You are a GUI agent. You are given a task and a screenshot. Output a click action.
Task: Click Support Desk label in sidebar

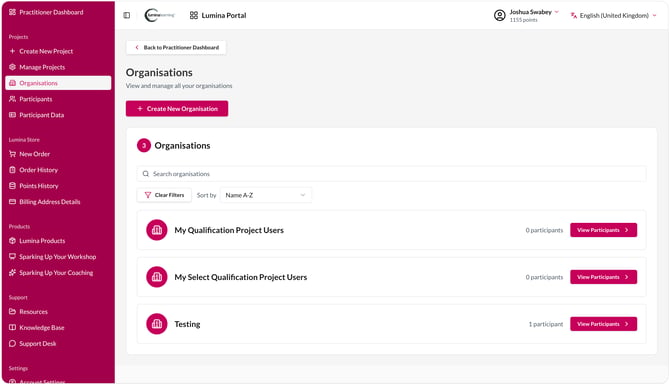tap(38, 344)
